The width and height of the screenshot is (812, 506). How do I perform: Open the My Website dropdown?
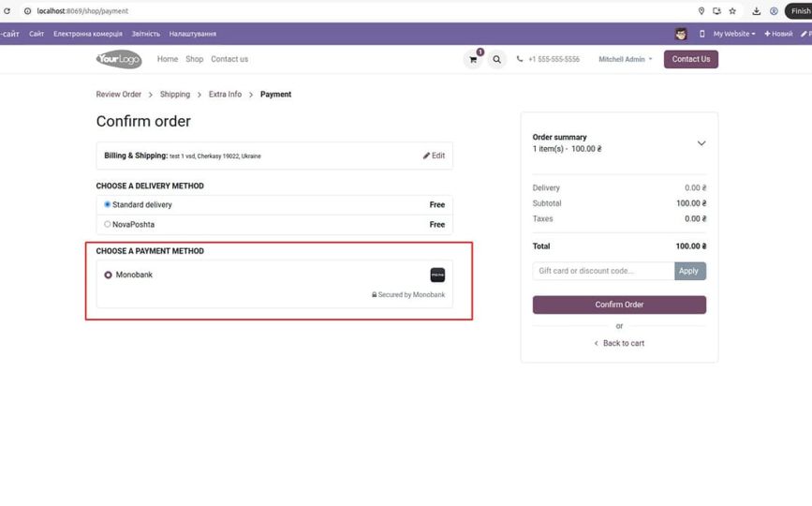pyautogui.click(x=733, y=34)
